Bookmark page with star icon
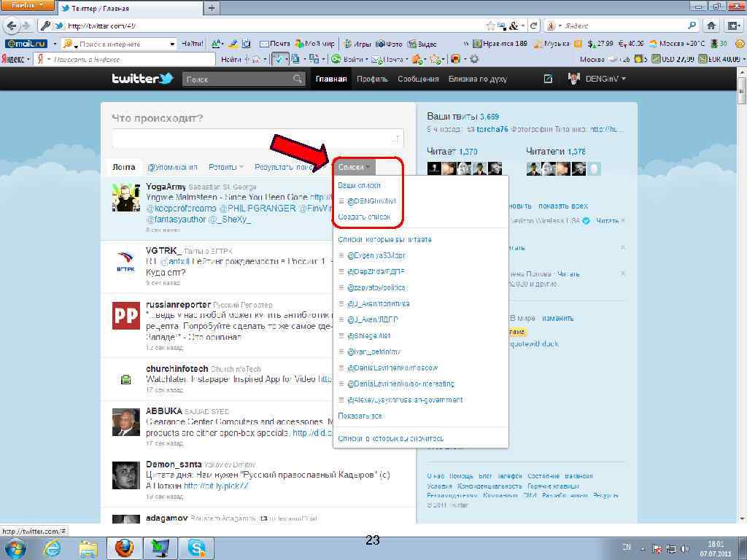This screenshot has width=747, height=560. [x=490, y=26]
